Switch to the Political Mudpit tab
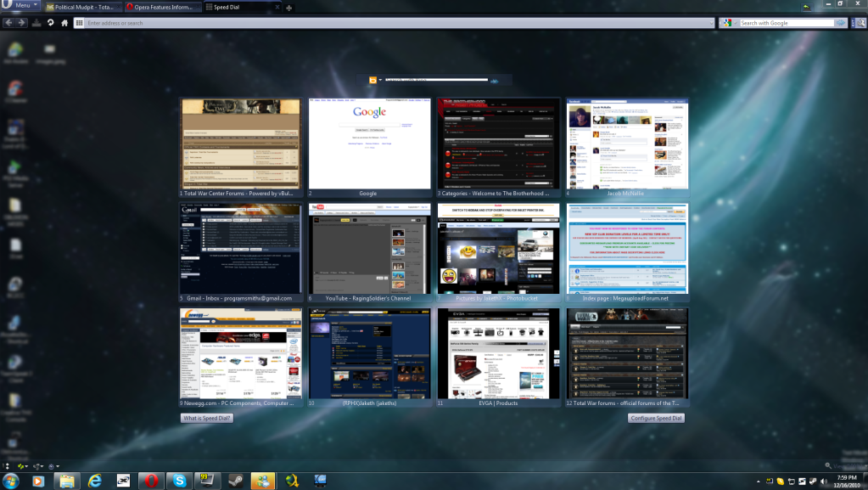 pos(81,7)
